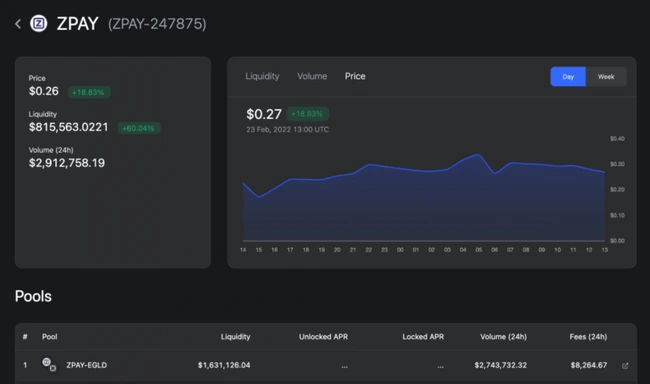Select the Price chart tab
The width and height of the screenshot is (650, 384).
pyautogui.click(x=355, y=76)
